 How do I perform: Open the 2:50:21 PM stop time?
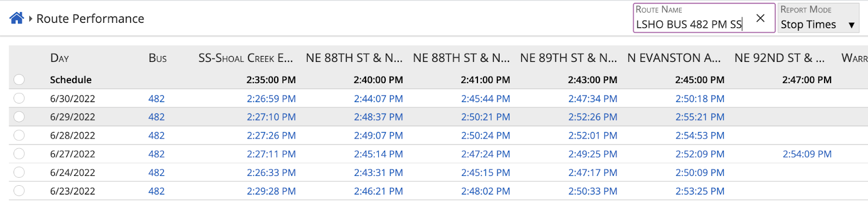tap(486, 117)
